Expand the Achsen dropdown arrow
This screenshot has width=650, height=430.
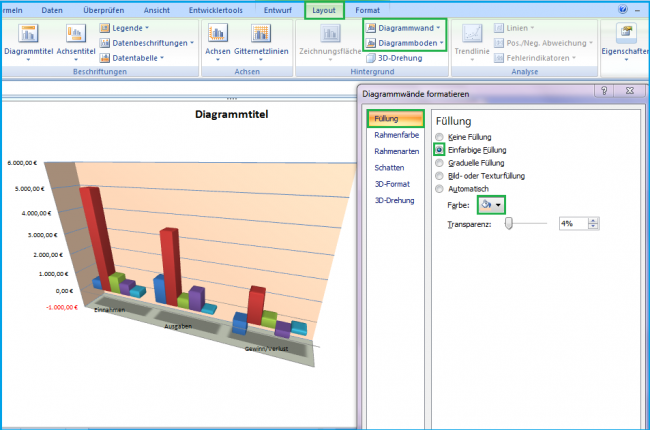point(218,60)
